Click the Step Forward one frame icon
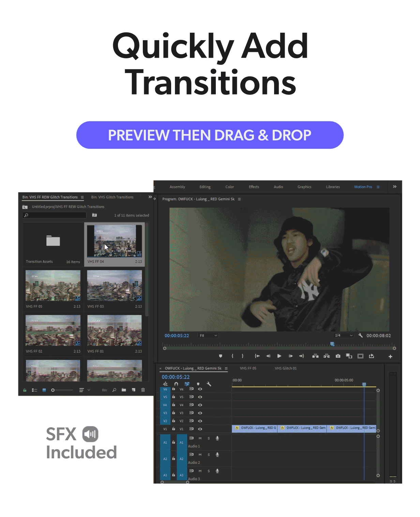 click(x=290, y=356)
